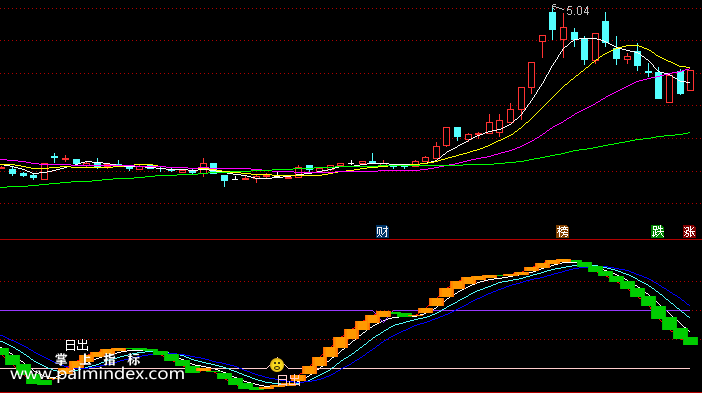Click the yellow smiley face signal icon
The width and height of the screenshot is (702, 393).
277,365
